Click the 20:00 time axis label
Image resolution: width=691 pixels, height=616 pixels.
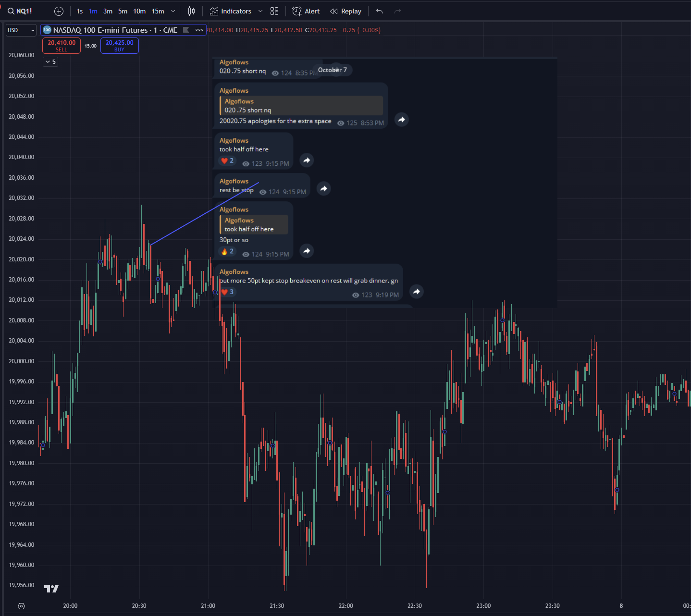tap(70, 606)
